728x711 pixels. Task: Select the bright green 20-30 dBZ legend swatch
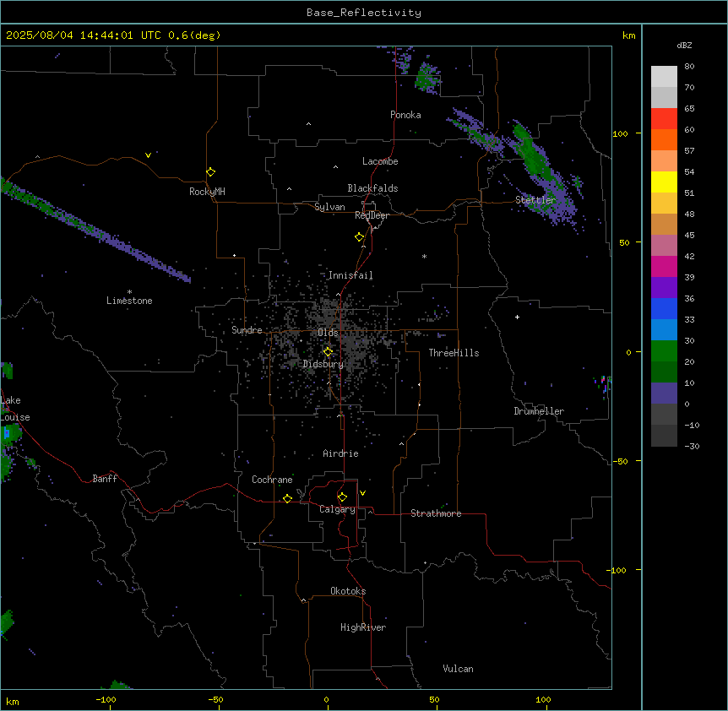click(664, 351)
